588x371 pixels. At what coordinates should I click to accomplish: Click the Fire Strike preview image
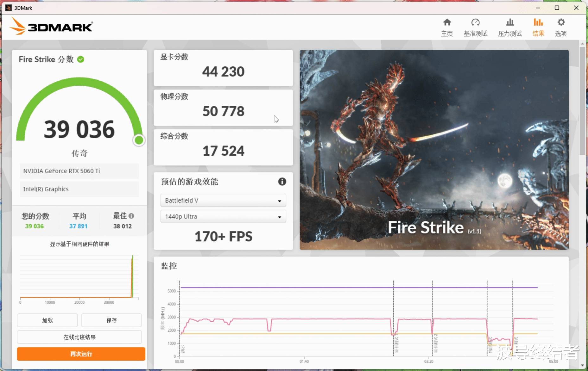434,150
